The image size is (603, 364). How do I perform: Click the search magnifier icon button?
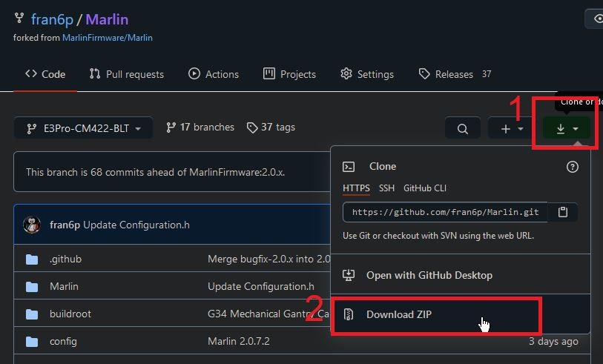pyautogui.click(x=462, y=129)
